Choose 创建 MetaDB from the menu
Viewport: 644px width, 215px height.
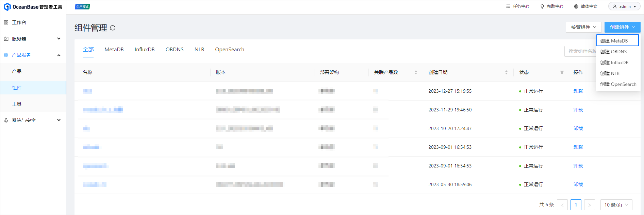click(617, 41)
